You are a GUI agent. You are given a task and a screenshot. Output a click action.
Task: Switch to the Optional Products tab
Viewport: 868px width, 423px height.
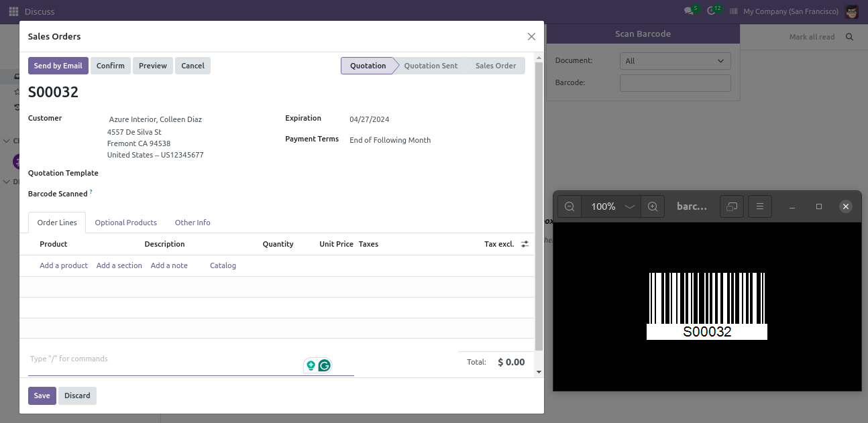click(125, 223)
